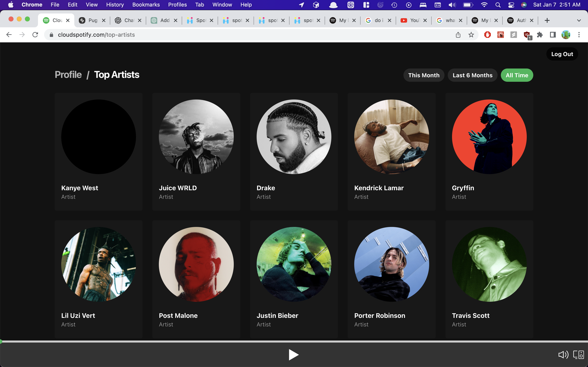Viewport: 588px width, 367px height.
Task: Reload the Top Artists page
Action: coord(35,34)
